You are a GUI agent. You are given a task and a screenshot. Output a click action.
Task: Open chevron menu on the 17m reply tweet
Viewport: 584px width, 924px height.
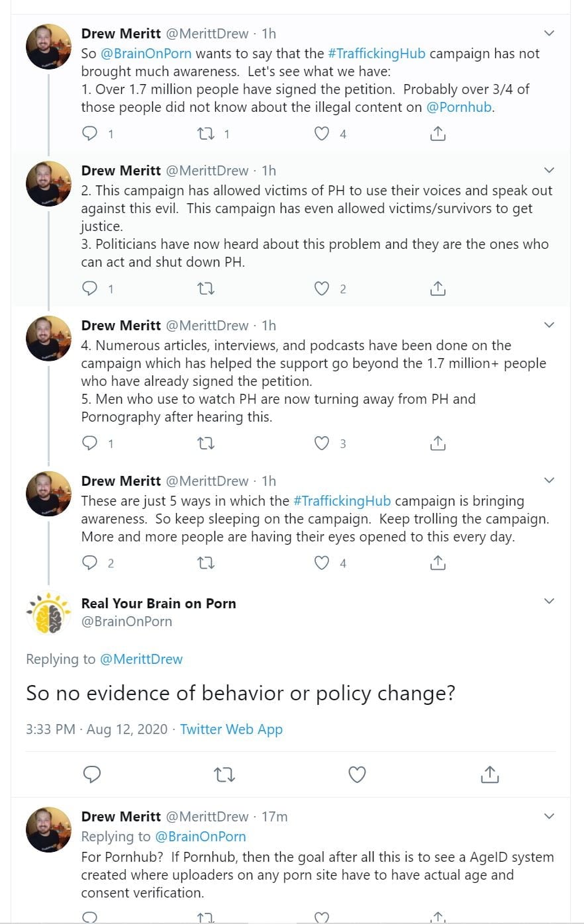549,816
